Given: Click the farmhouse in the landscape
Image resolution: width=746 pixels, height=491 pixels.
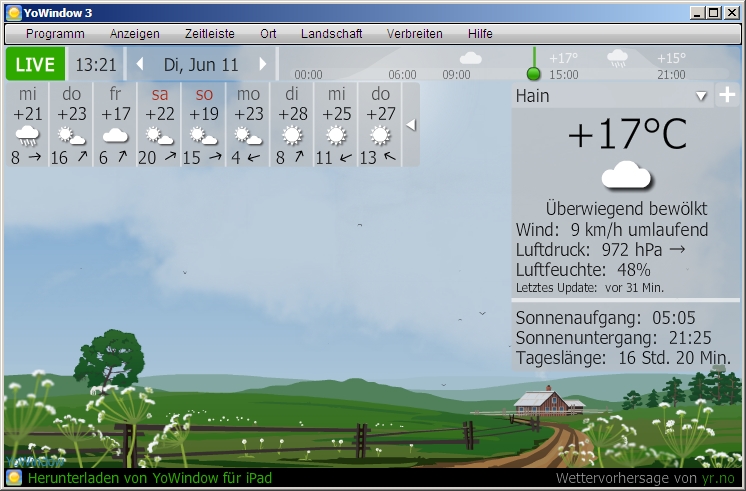Looking at the screenshot, I should (549, 402).
